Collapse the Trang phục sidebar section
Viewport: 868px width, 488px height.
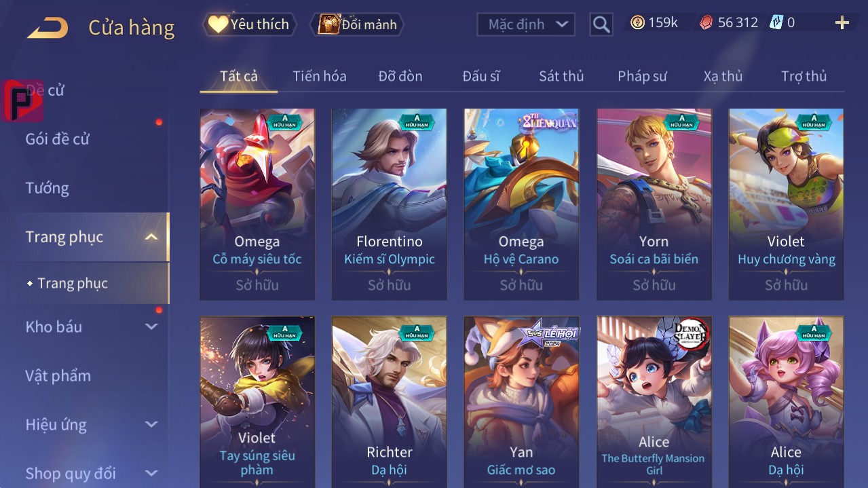[151, 237]
